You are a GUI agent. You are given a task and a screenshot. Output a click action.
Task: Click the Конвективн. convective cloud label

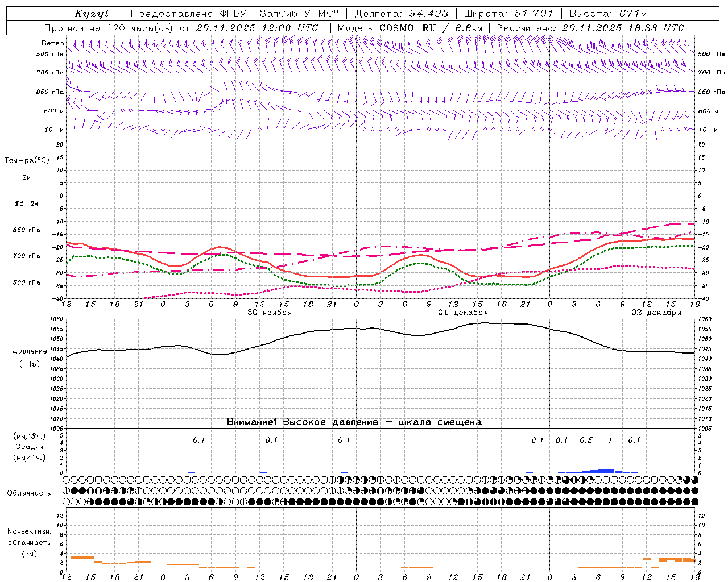pyautogui.click(x=30, y=531)
